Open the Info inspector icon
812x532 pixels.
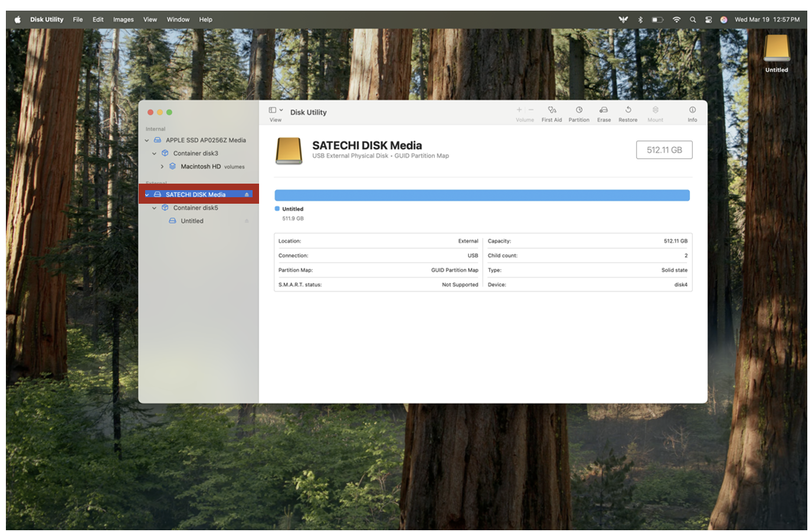692,110
